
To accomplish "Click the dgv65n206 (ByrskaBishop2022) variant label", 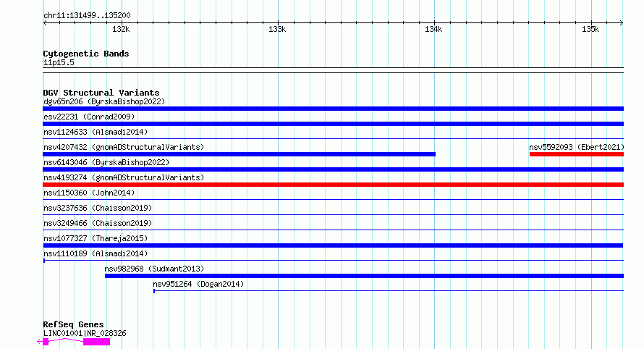I will pos(104,101).
